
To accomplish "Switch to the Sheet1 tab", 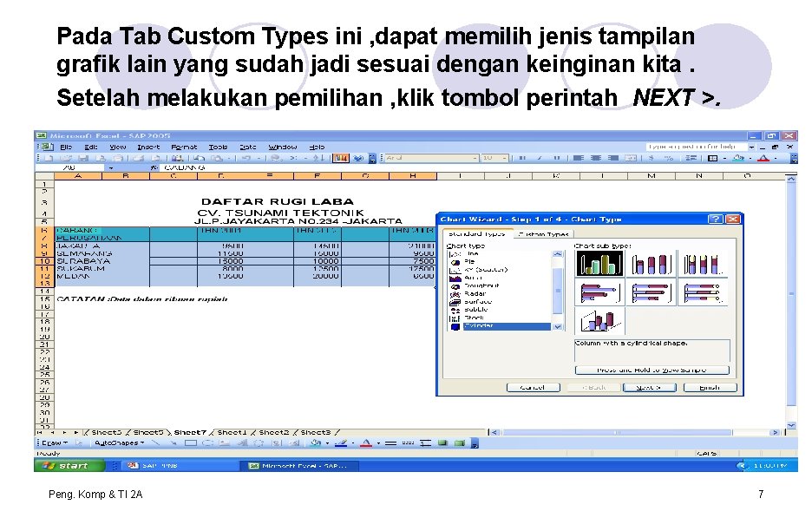I will (x=232, y=432).
